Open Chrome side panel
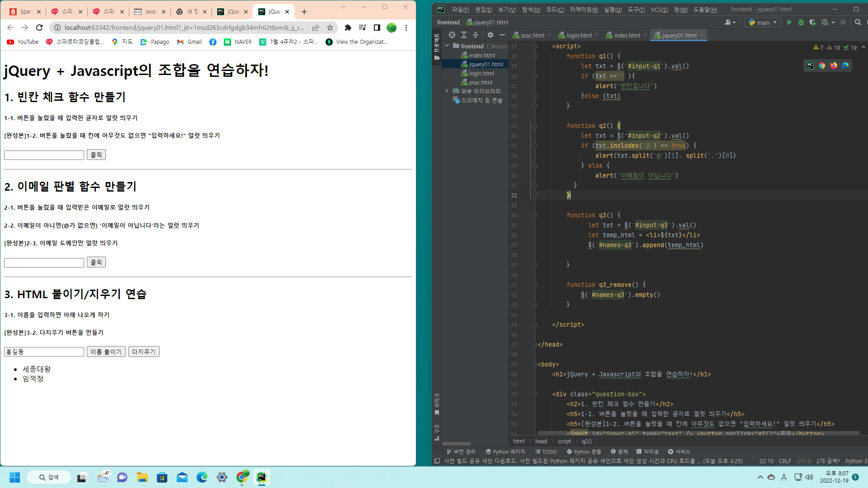The height and width of the screenshot is (488, 868). (377, 28)
